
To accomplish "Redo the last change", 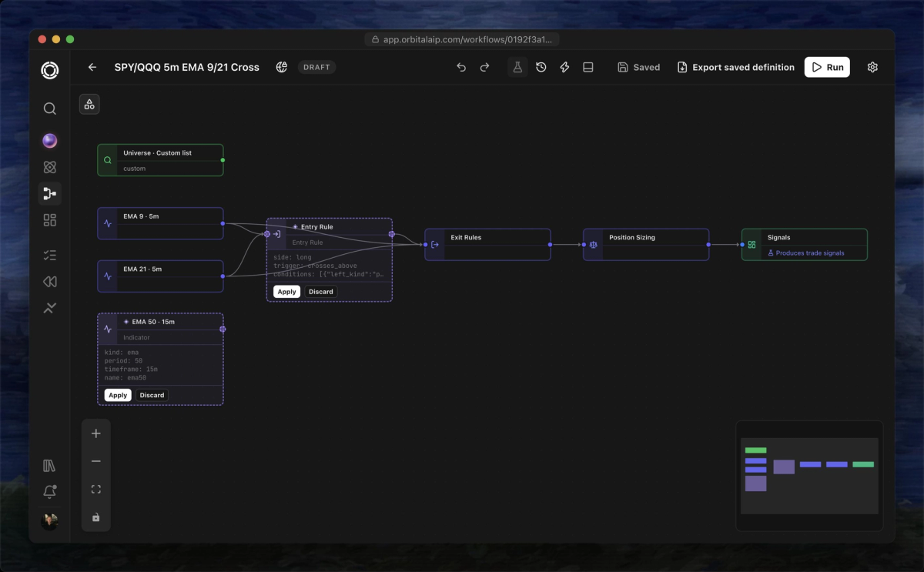I will point(484,67).
